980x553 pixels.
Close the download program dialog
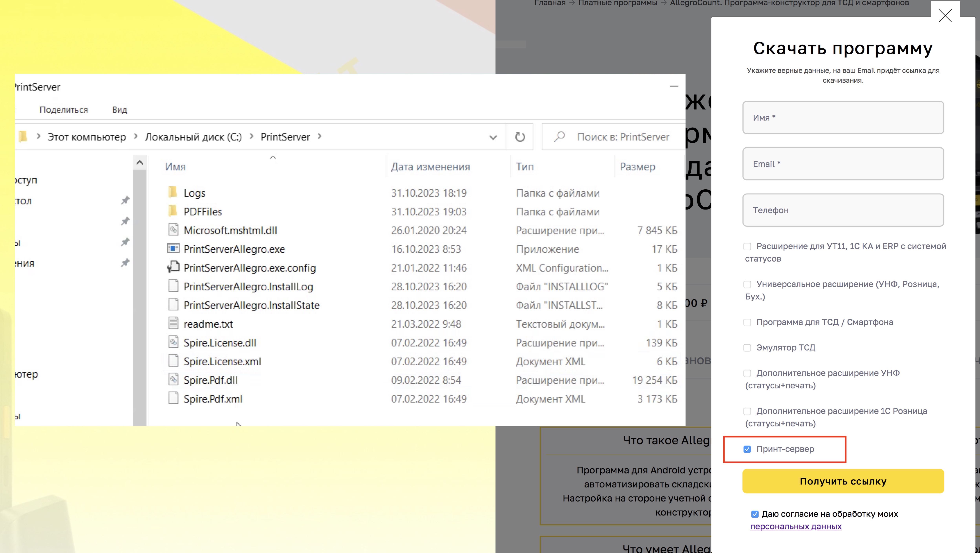[x=945, y=16]
